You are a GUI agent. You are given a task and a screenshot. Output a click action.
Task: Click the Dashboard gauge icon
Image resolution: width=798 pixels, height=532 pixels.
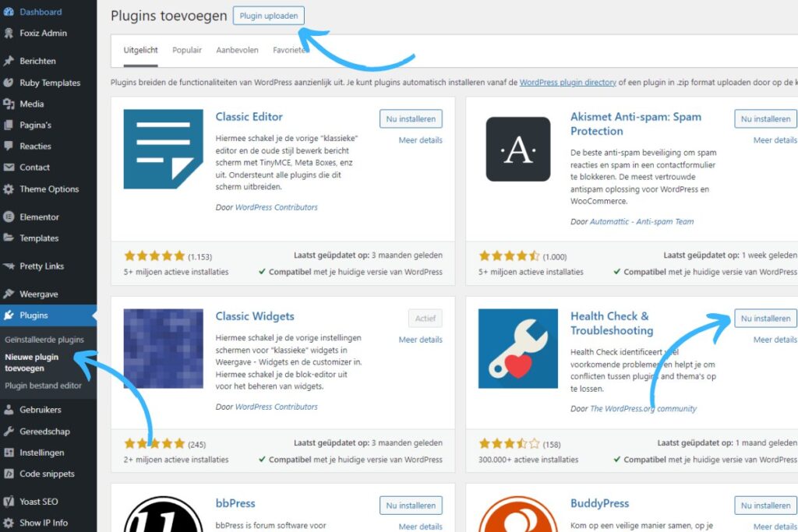coord(9,12)
